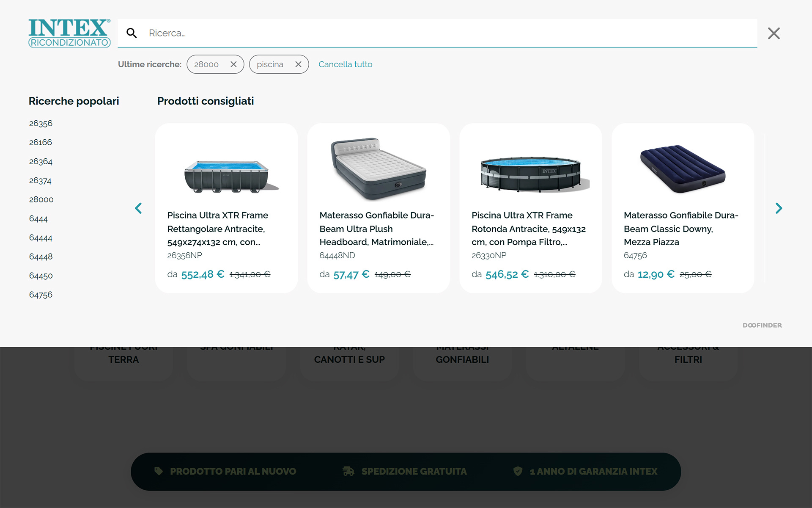
Task: Click the Doofinder branding link
Action: pos(762,326)
